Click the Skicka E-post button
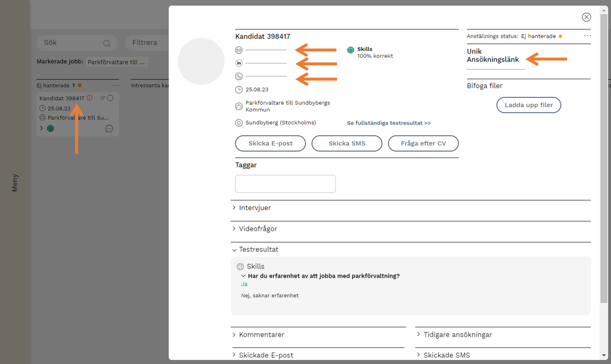The image size is (611, 364). coord(270,143)
